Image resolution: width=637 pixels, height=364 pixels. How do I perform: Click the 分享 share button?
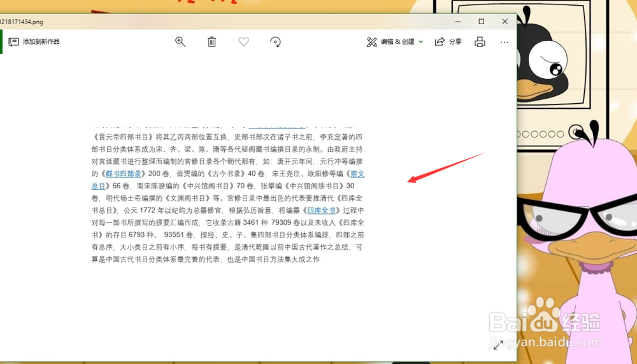click(x=448, y=42)
